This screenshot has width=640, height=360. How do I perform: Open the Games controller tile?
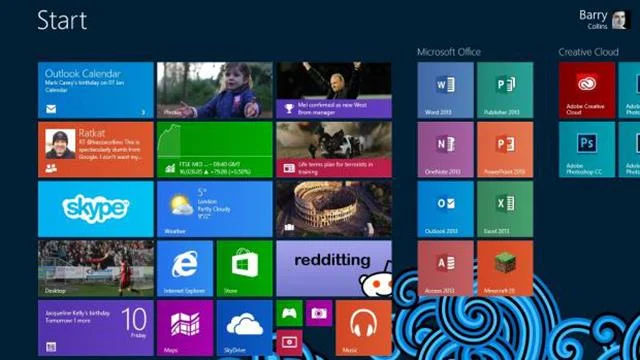click(x=289, y=313)
